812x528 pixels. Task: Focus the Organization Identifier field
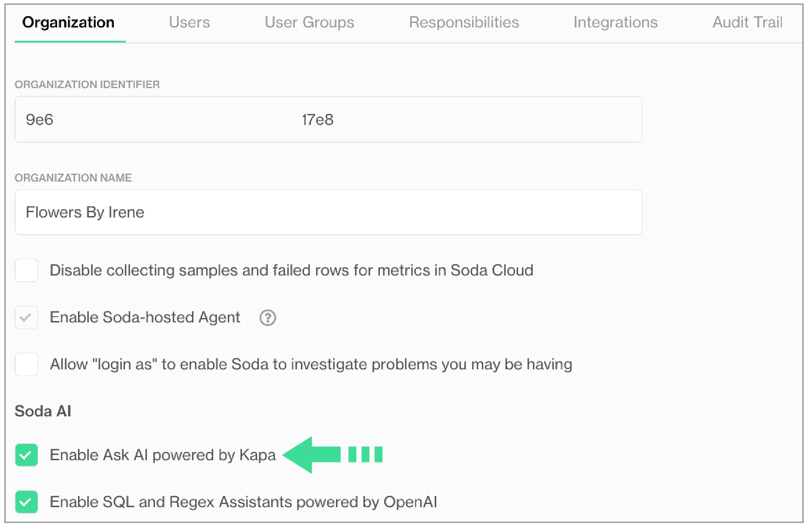pyautogui.click(x=328, y=120)
